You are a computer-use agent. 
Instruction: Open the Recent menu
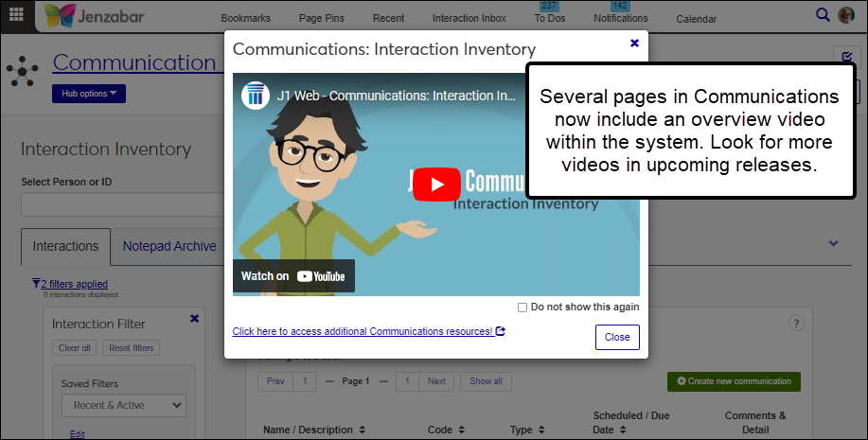(389, 18)
